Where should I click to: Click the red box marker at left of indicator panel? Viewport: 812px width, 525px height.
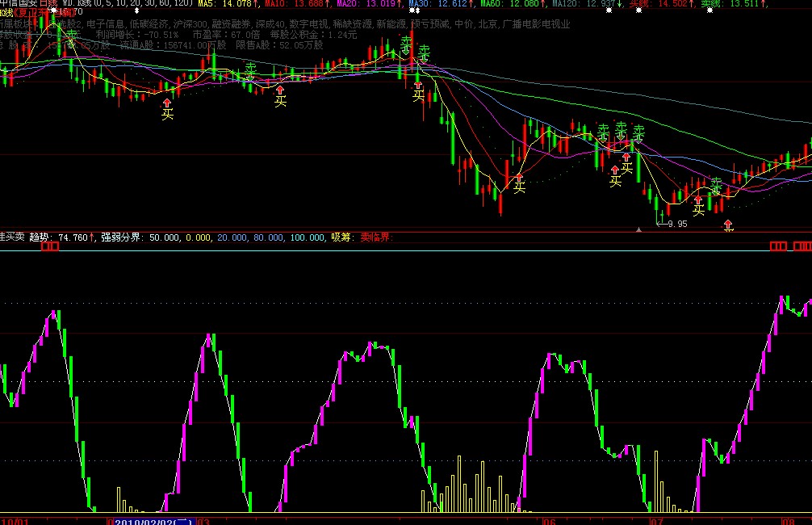pyautogui.click(x=50, y=246)
